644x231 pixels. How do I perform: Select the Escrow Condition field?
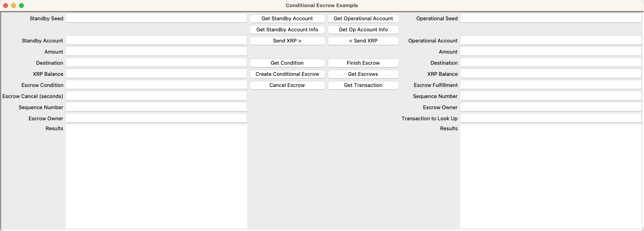click(156, 84)
